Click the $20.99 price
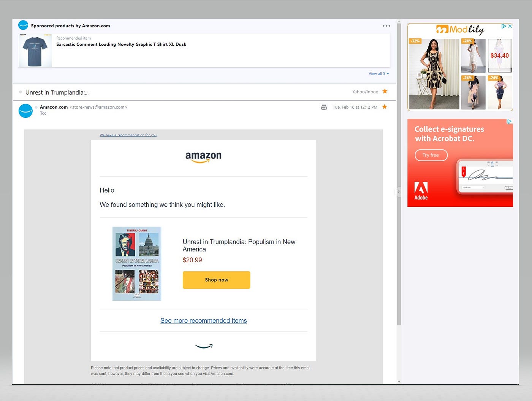Image resolution: width=532 pixels, height=401 pixels. 192,260
